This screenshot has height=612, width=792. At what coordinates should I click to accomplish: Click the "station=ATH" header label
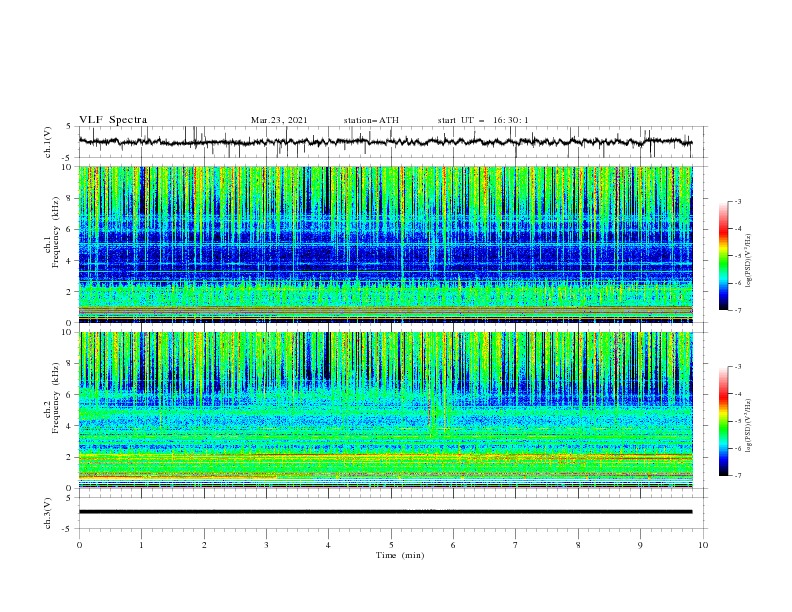(371, 120)
